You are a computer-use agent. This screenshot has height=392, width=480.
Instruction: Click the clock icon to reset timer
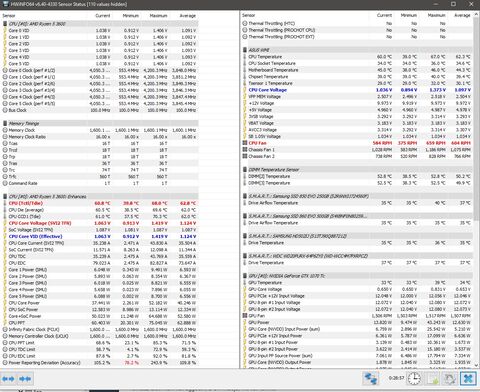pyautogui.click(x=414, y=379)
